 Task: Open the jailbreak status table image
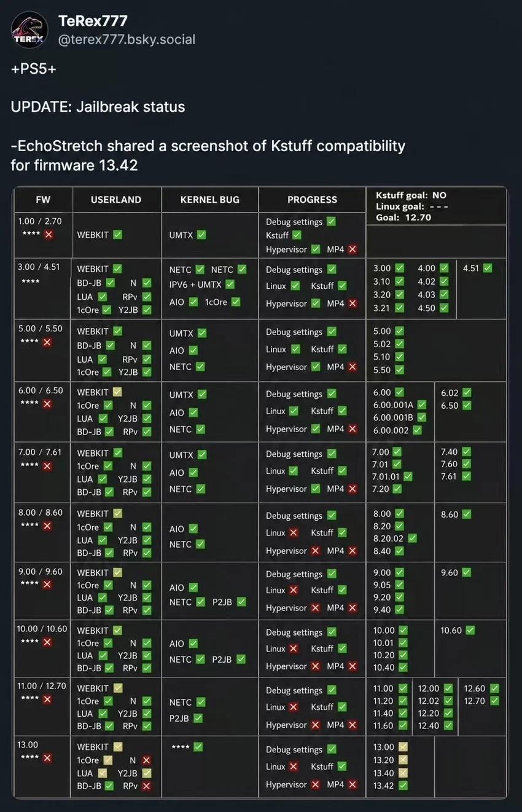click(260, 492)
